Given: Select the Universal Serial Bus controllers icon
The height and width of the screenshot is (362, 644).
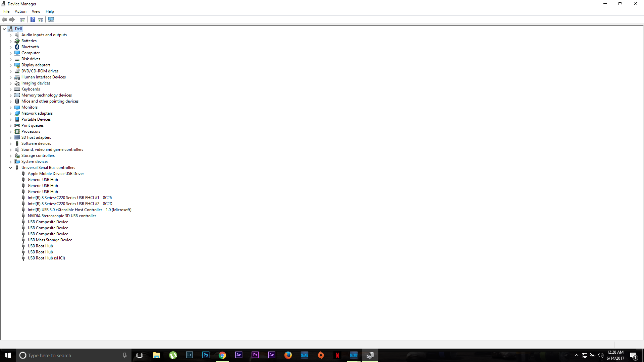Looking at the screenshot, I should (x=17, y=168).
